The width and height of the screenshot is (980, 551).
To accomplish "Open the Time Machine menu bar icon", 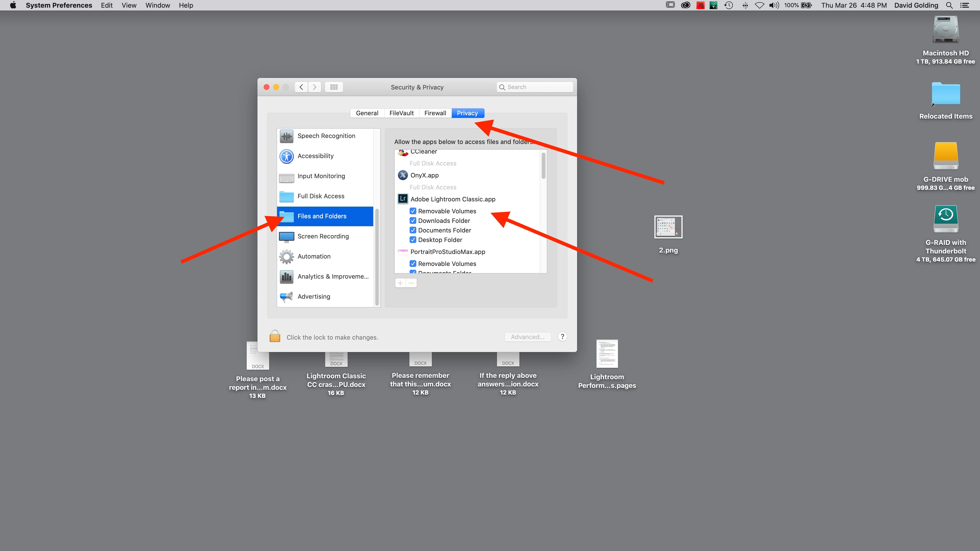I will pos(729,5).
